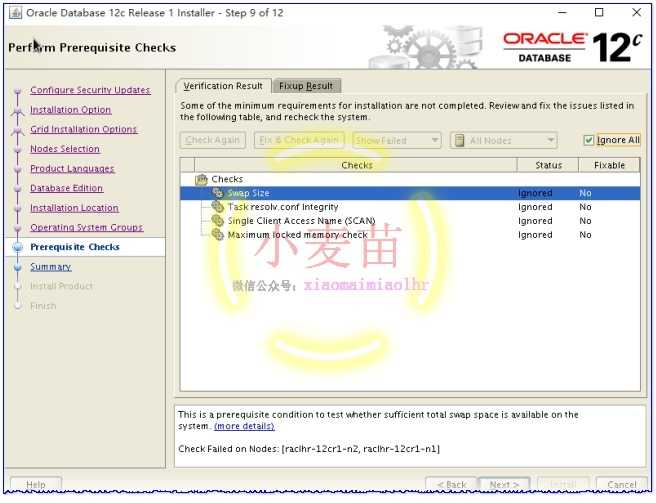This screenshot has height=503, width=656.
Task: Select the Task resolv.conf Integrity row
Action: (410, 207)
